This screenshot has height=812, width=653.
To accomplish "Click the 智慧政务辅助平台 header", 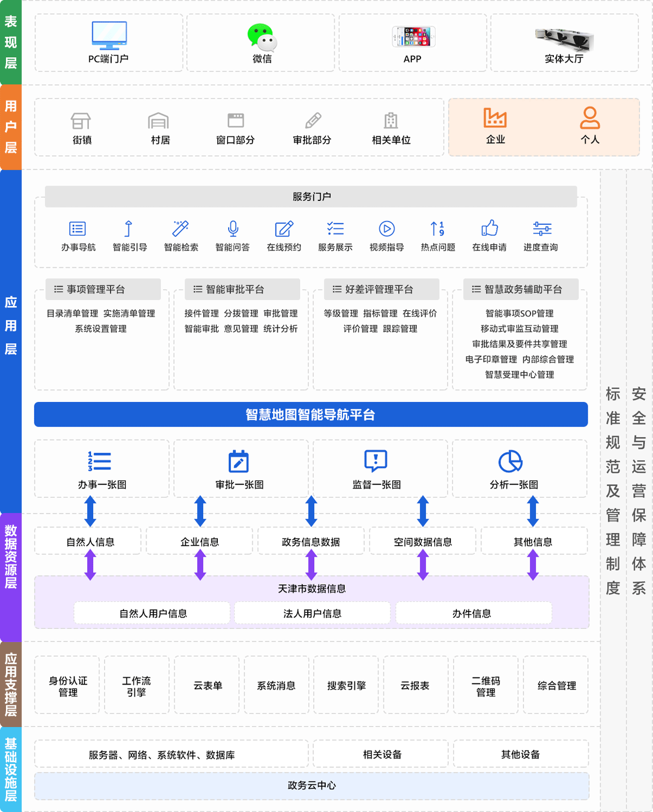I will 521,289.
